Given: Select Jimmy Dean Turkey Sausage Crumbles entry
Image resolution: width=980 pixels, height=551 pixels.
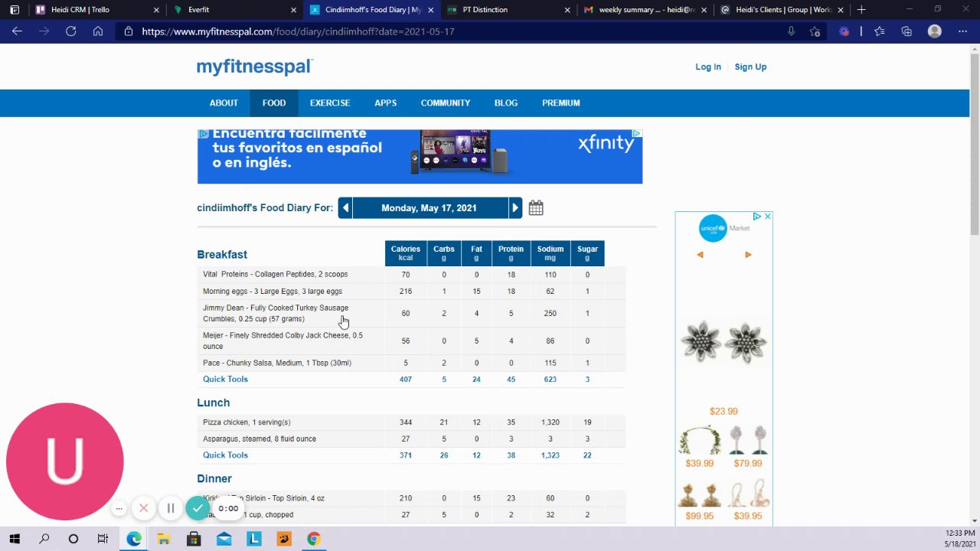Looking at the screenshot, I should tap(276, 314).
